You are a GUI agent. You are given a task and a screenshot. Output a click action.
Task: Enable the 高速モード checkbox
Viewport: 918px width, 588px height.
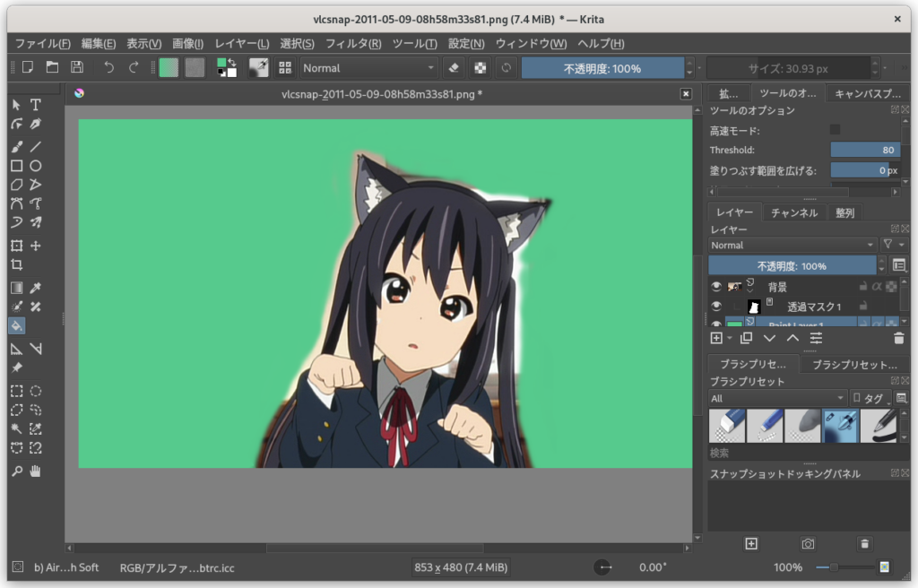point(835,129)
